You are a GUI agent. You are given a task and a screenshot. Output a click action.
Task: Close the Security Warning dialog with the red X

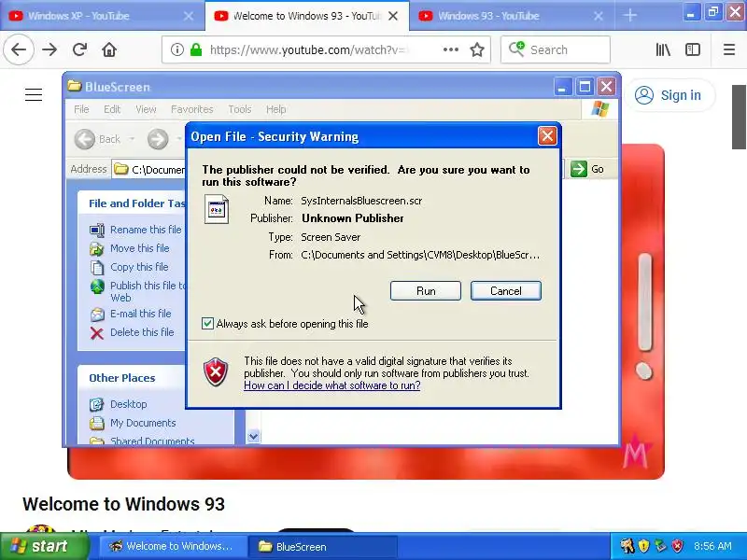coord(547,136)
